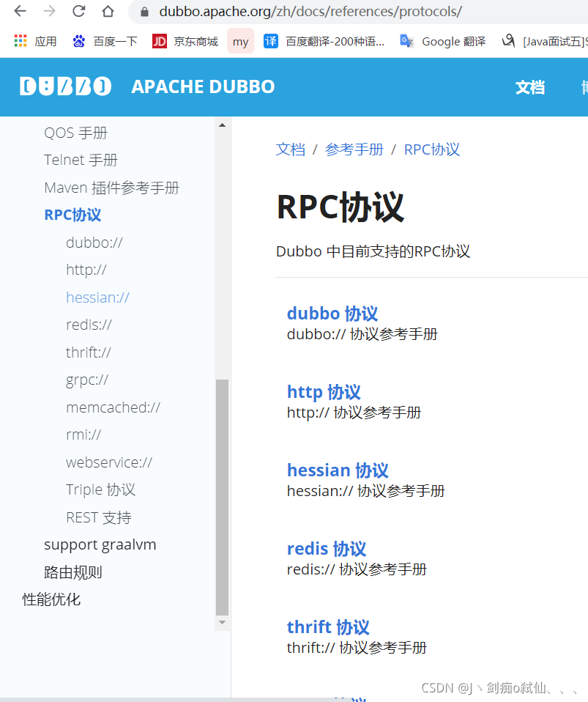The width and height of the screenshot is (588, 702).
Task: Click the Dubbo logo in header
Action: point(65,86)
